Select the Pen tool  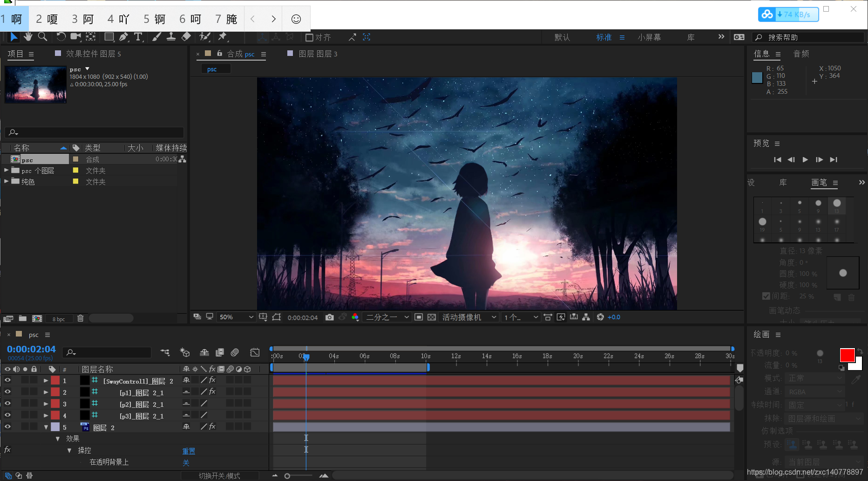click(x=123, y=37)
